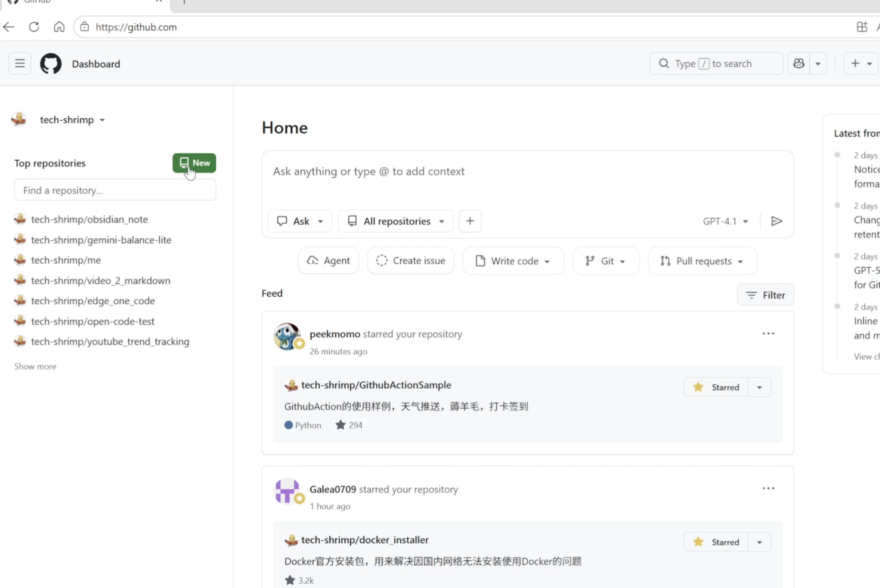This screenshot has width=880, height=588.
Task: Open tech-shrimp/me repository
Action: pyautogui.click(x=66, y=260)
